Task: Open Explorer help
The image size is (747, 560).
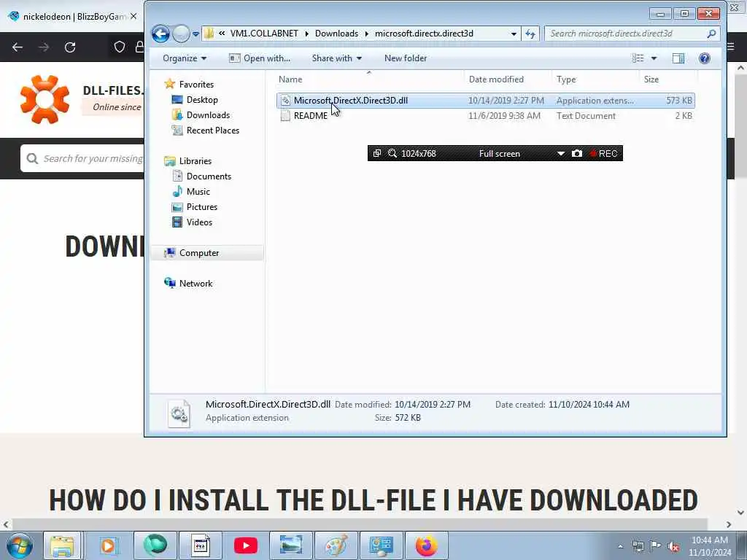Action: pyautogui.click(x=705, y=58)
